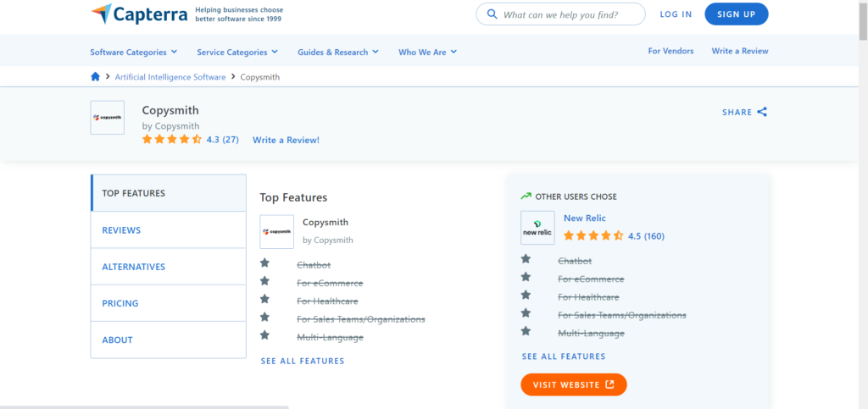Click See All Features under New Relic
This screenshot has width=868, height=409.
[564, 356]
